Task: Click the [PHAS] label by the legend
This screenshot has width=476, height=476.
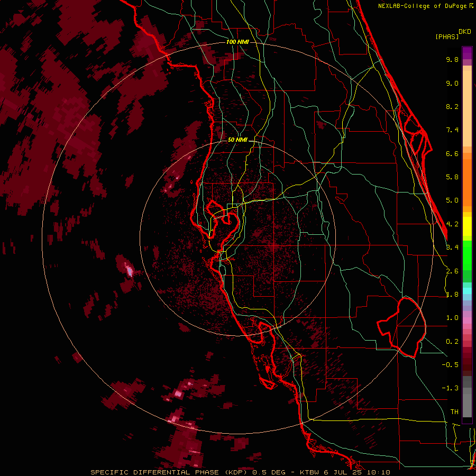Action: click(447, 37)
